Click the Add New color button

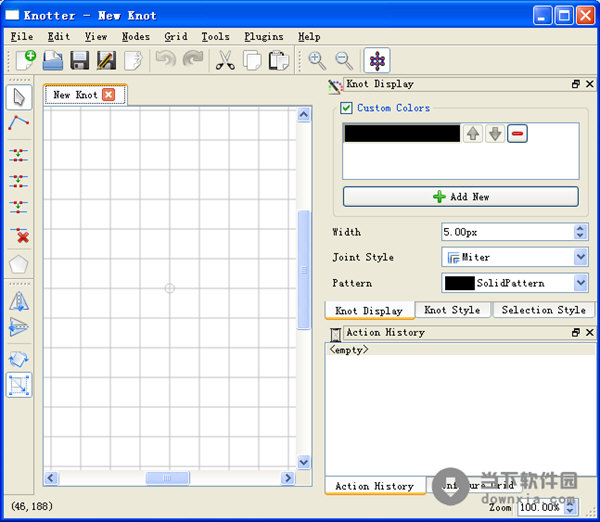pyautogui.click(x=460, y=197)
